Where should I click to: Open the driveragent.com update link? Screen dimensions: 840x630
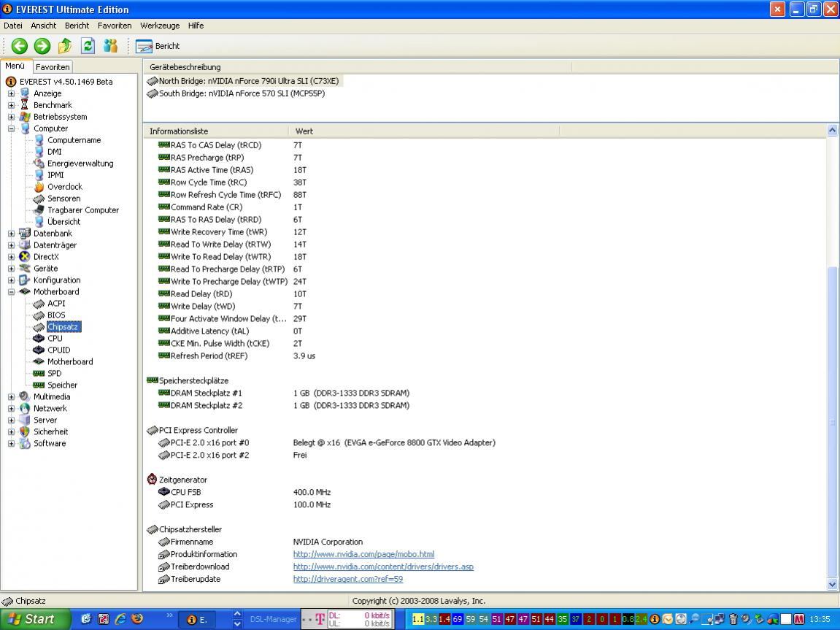coord(347,579)
